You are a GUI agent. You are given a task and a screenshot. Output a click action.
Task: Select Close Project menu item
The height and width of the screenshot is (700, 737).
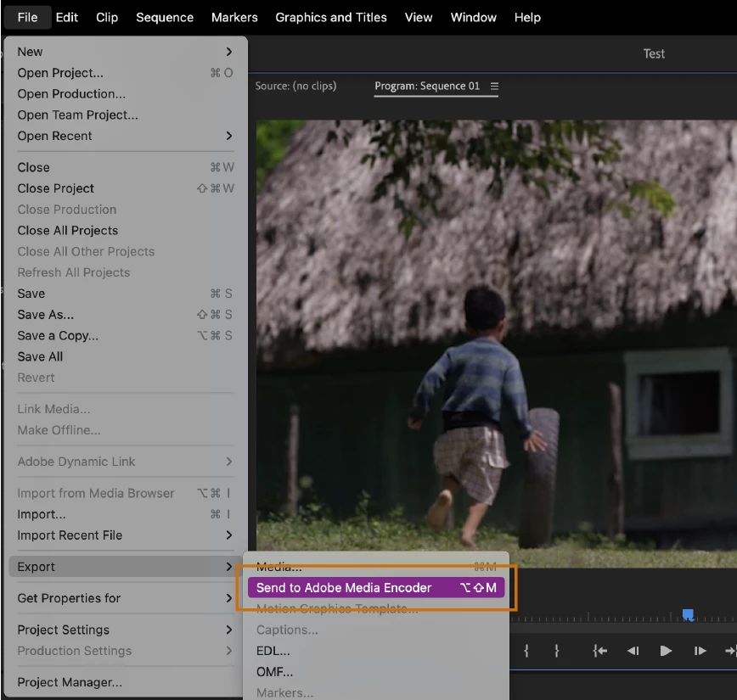[x=126, y=188]
